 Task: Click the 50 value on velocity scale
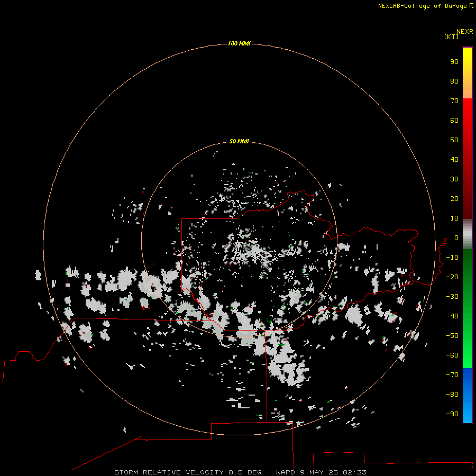454,140
